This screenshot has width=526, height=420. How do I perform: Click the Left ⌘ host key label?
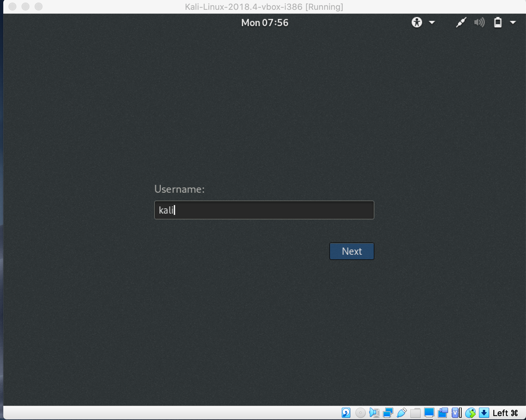(505, 413)
